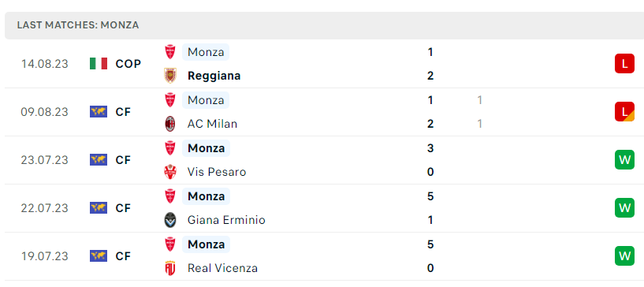
Task: Click the Reggiana club crest icon
Action: coord(170,76)
